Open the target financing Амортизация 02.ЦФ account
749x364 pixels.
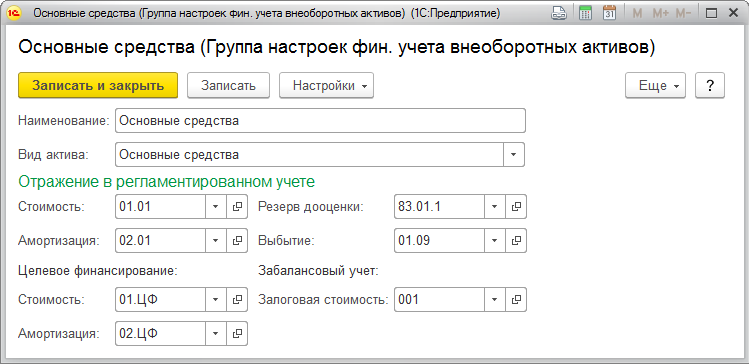click(x=237, y=333)
